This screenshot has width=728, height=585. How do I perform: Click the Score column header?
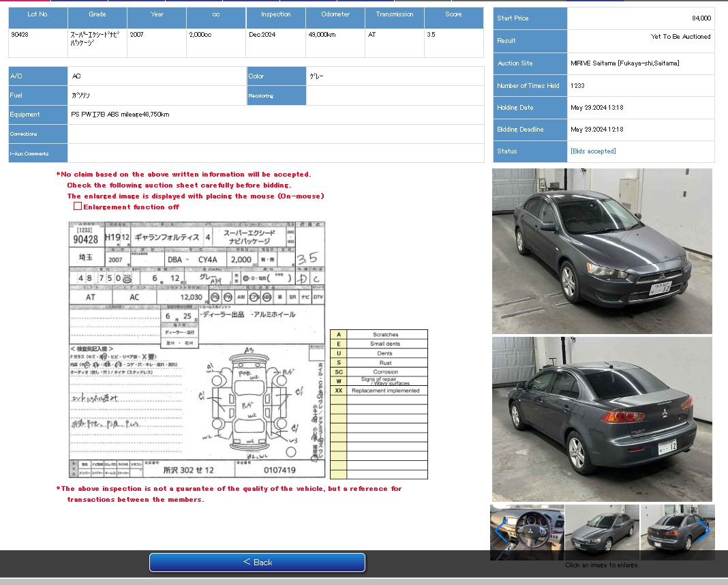(x=453, y=14)
